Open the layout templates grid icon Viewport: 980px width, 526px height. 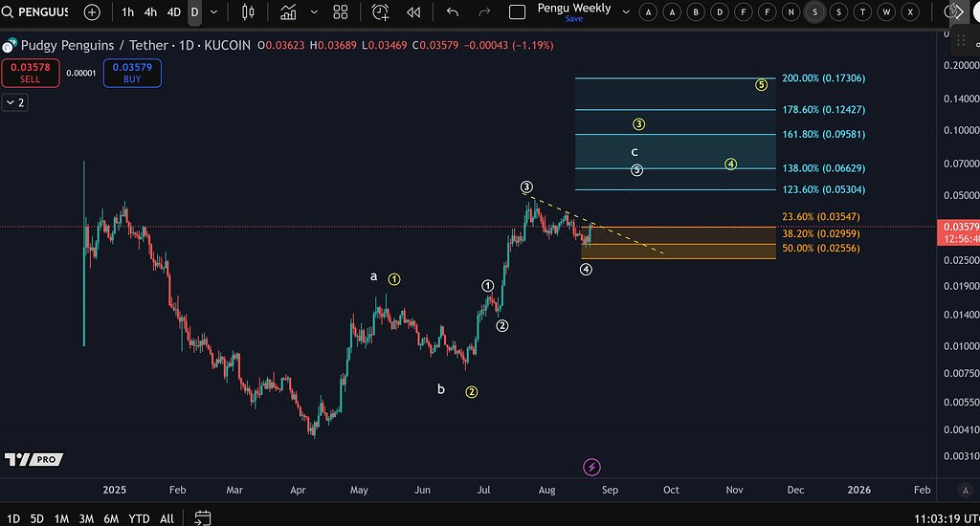340,12
